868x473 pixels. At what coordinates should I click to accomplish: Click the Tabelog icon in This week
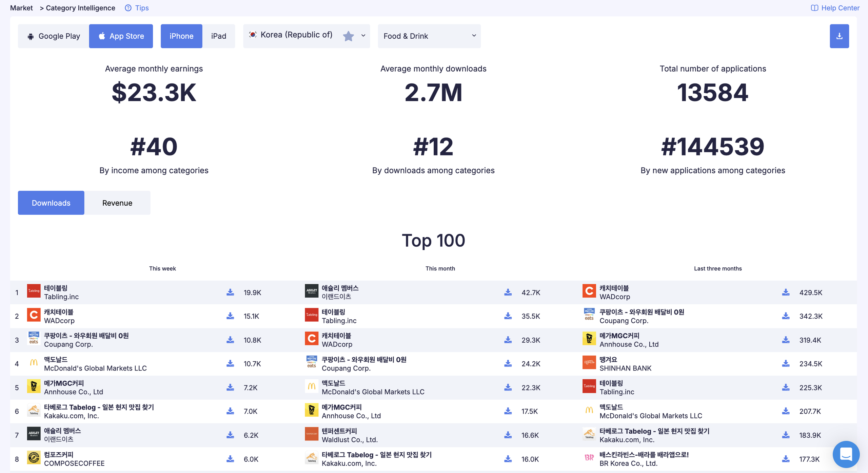coord(34,410)
